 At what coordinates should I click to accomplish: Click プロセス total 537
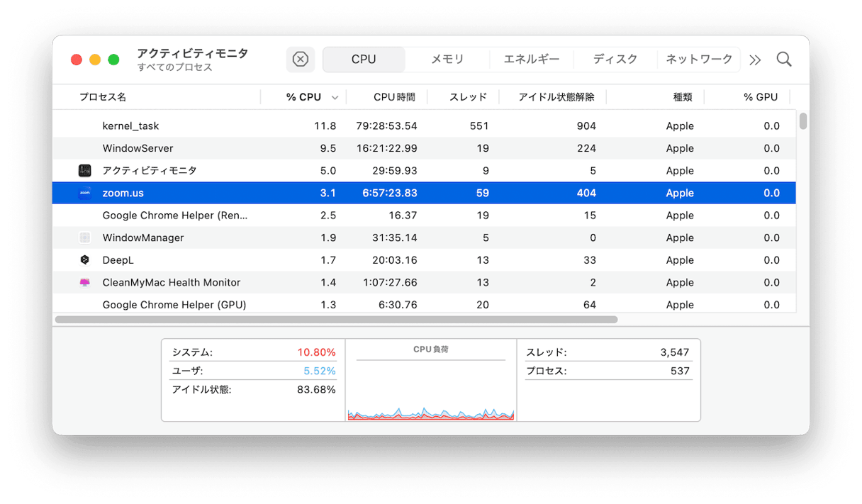point(681,371)
